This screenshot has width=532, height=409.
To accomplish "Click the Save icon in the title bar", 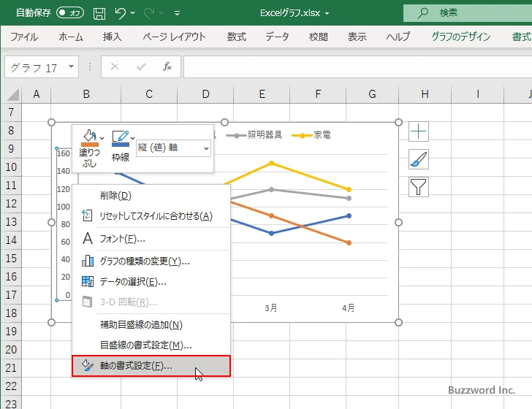I will click(x=99, y=13).
